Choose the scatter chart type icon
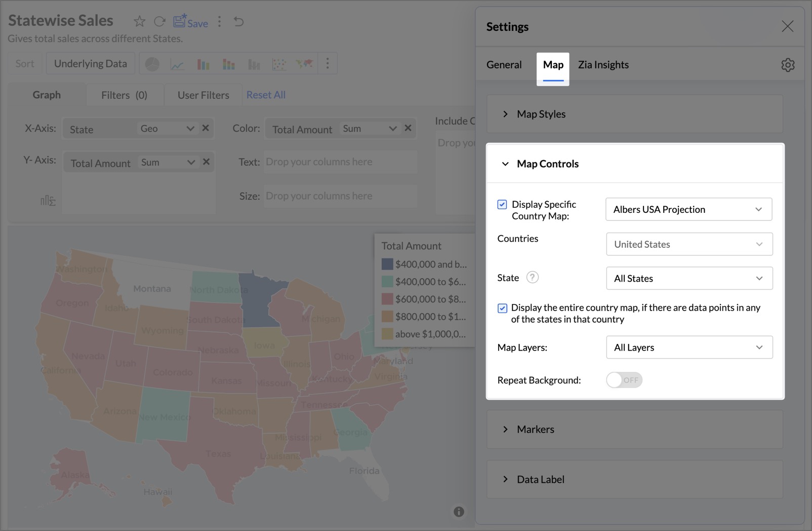 tap(279, 64)
